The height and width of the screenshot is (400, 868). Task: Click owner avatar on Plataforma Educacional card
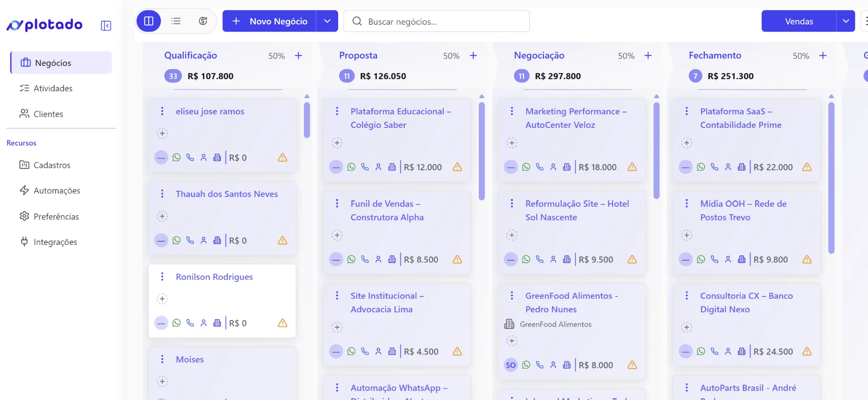[336, 167]
